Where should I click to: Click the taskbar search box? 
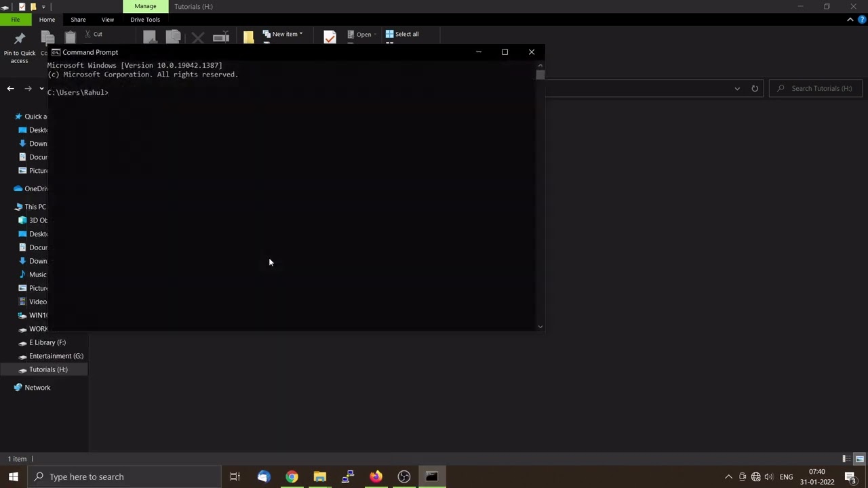point(124,476)
